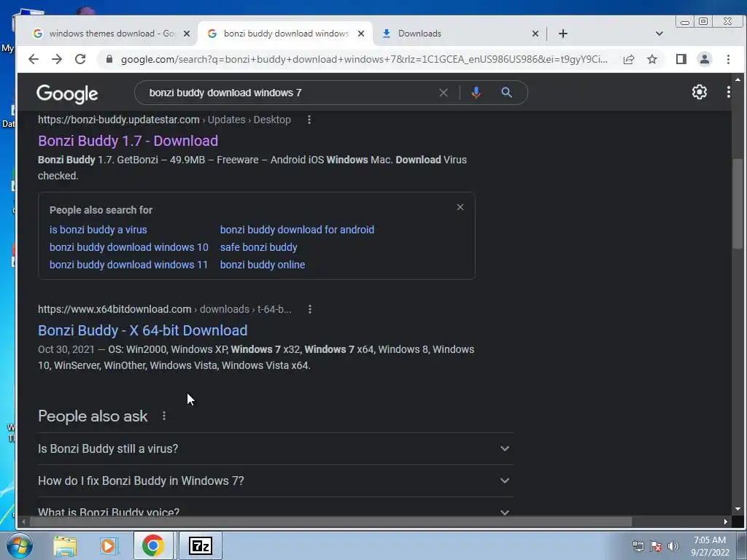Open the volume control in tray

(673, 546)
